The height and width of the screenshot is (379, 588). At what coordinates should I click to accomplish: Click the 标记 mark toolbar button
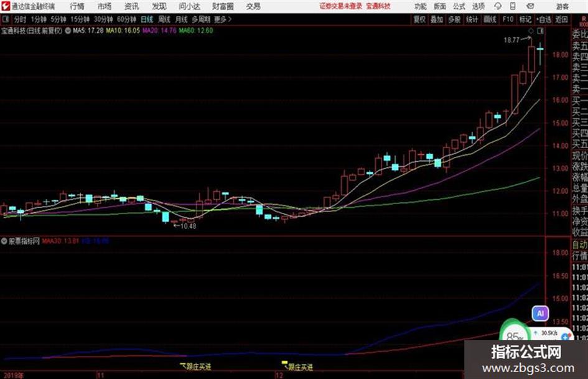tap(525, 19)
